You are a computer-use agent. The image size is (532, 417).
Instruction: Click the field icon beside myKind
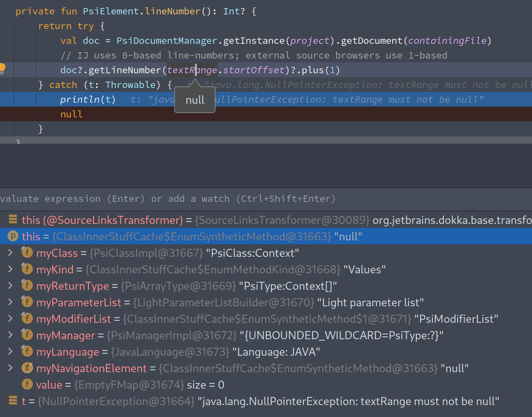(27, 269)
